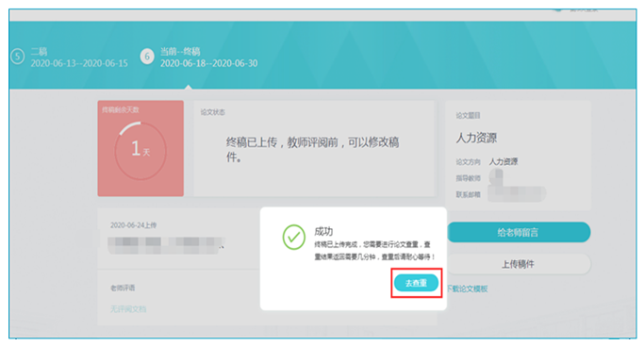The width and height of the screenshot is (644, 346).
Task: Click the green success checkmark icon
Action: (293, 237)
